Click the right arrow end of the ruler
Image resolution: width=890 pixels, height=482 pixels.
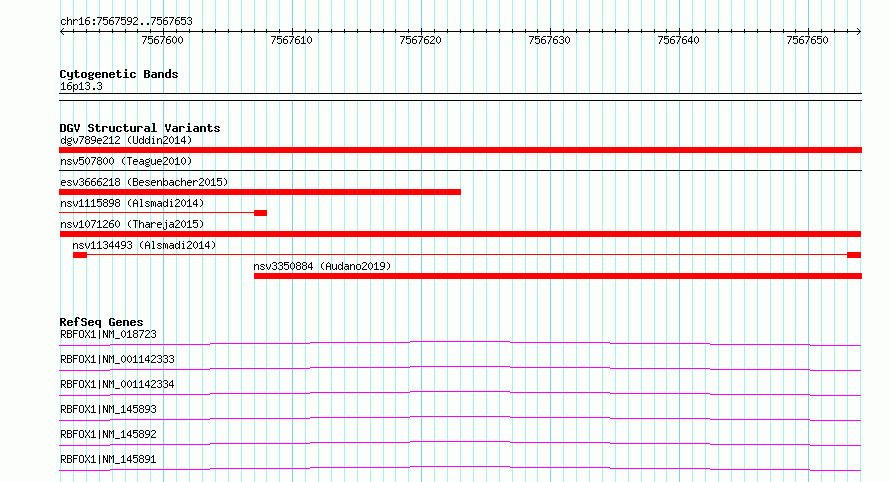859,31
